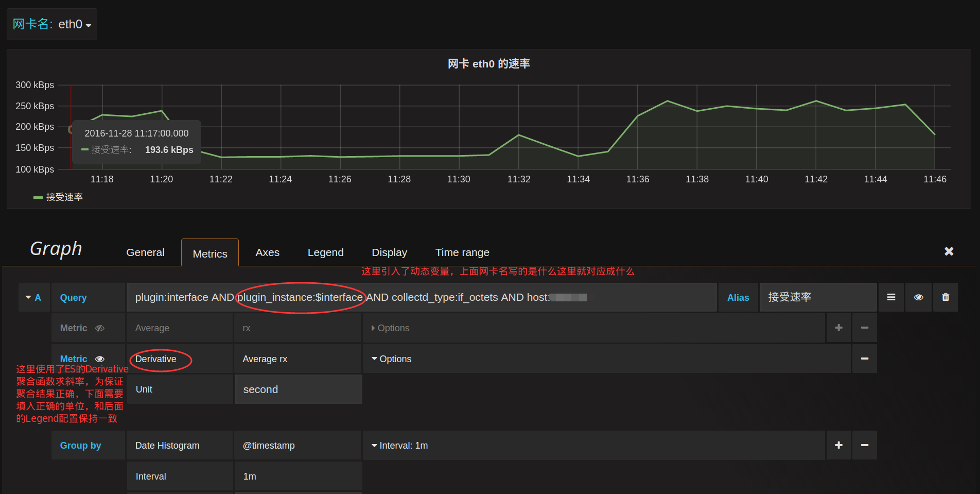Screen dimensions: 980x494
Task: Click the Alias input field
Action: (817, 297)
